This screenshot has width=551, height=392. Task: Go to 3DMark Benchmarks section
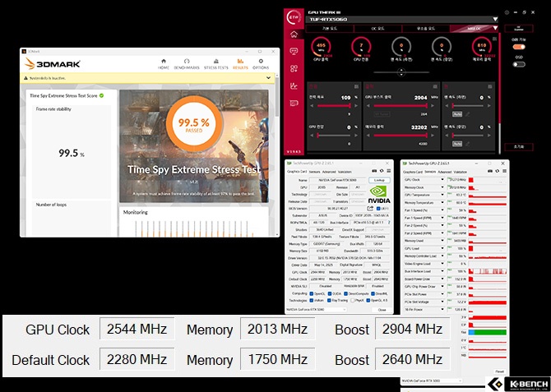pyautogui.click(x=187, y=64)
